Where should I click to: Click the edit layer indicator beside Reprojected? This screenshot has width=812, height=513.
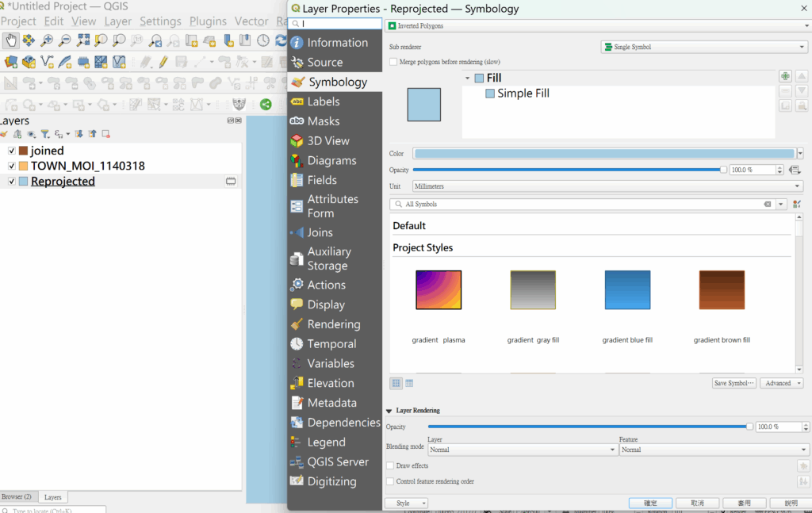[x=231, y=182]
